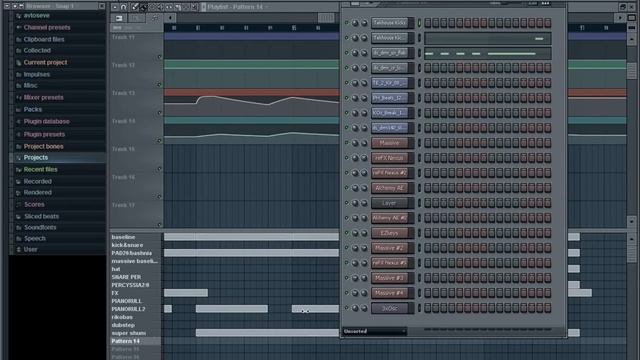Image resolution: width=640 pixels, height=360 pixels.
Task: Expand the Current project folder in Browser
Action: [x=45, y=62]
